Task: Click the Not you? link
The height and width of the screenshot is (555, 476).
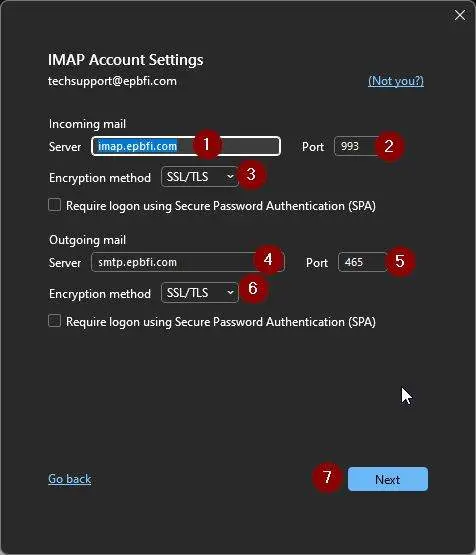Action: [396, 81]
